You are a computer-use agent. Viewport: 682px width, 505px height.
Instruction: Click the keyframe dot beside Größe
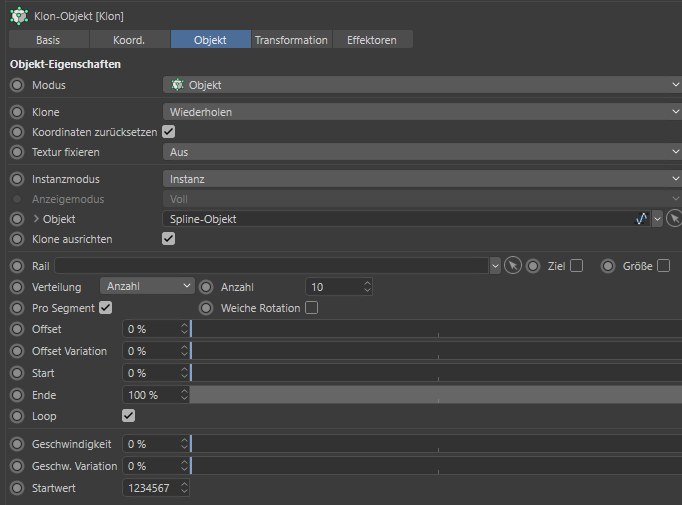tap(607, 265)
